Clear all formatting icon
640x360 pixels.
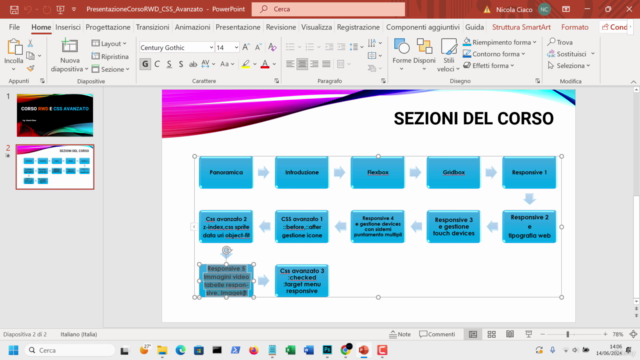[x=272, y=47]
